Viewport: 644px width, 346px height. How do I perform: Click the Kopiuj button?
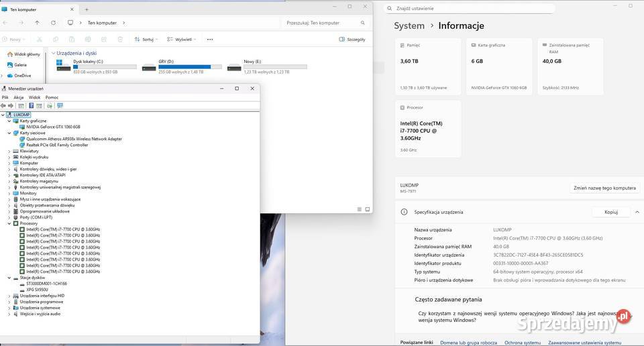[x=610, y=212]
